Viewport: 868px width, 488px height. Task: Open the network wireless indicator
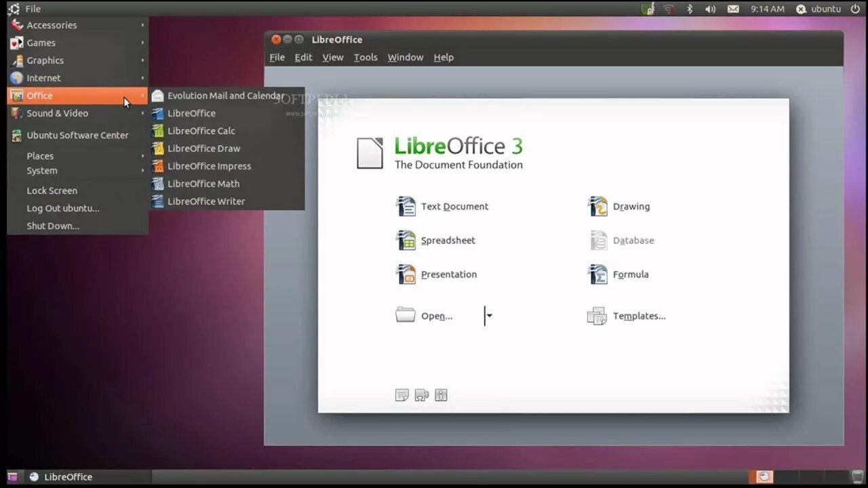click(669, 9)
